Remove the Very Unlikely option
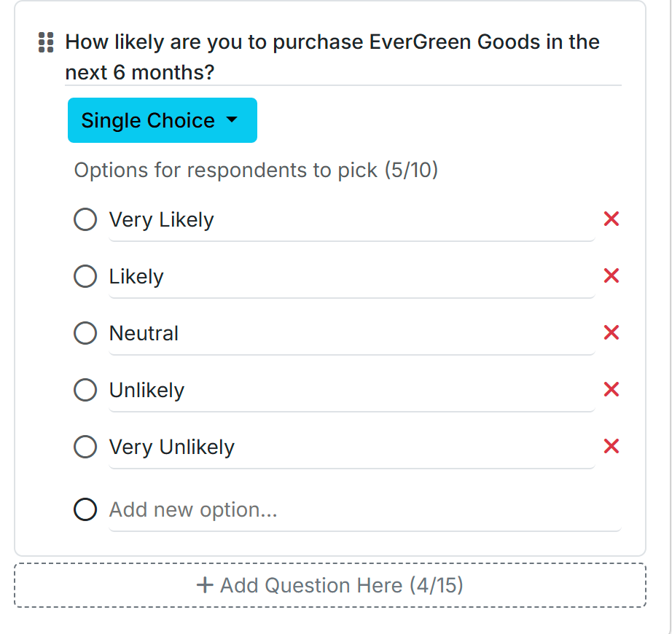 point(612,447)
